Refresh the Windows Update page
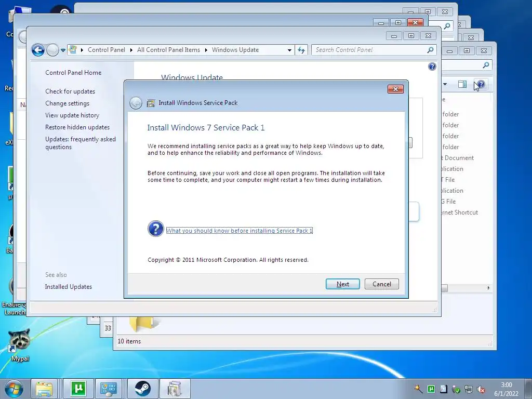The width and height of the screenshot is (532, 399). point(301,50)
